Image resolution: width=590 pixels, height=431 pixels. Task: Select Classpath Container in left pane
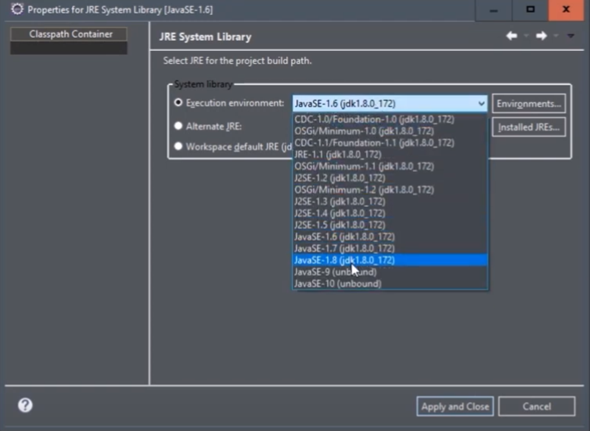tap(69, 34)
